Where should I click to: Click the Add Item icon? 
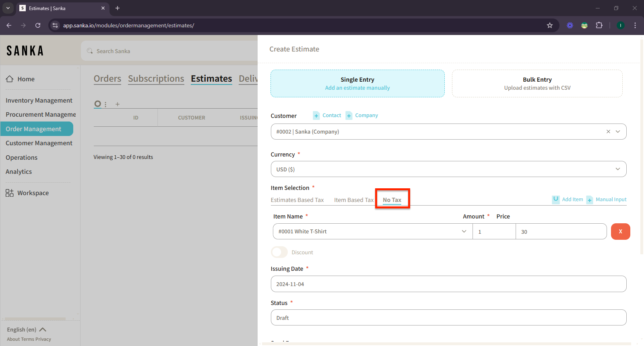[x=555, y=200]
